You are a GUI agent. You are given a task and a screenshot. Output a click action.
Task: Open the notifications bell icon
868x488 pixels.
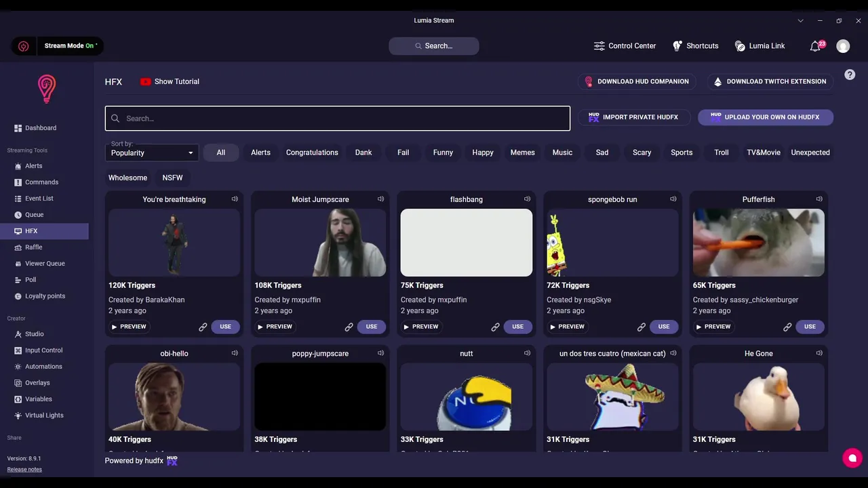(815, 46)
